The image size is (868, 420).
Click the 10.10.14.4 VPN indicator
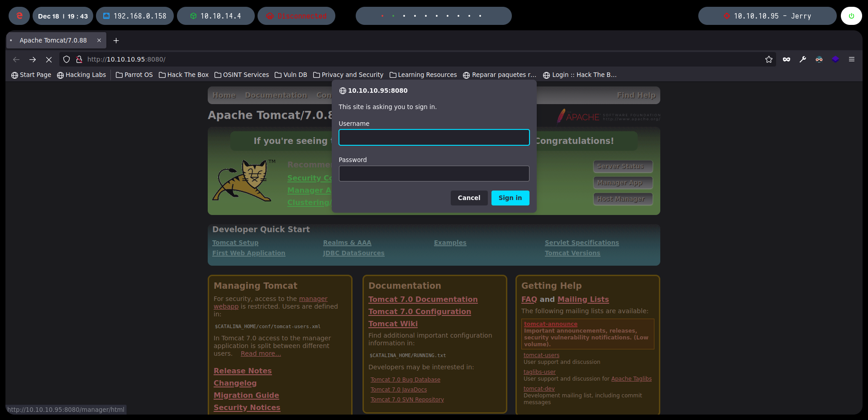(215, 16)
